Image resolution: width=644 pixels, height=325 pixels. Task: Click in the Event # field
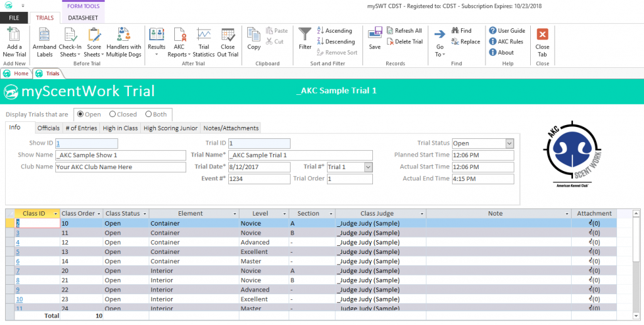259,179
